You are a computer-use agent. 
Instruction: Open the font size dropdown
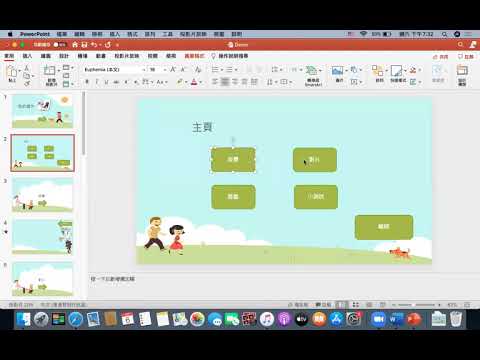coord(164,70)
